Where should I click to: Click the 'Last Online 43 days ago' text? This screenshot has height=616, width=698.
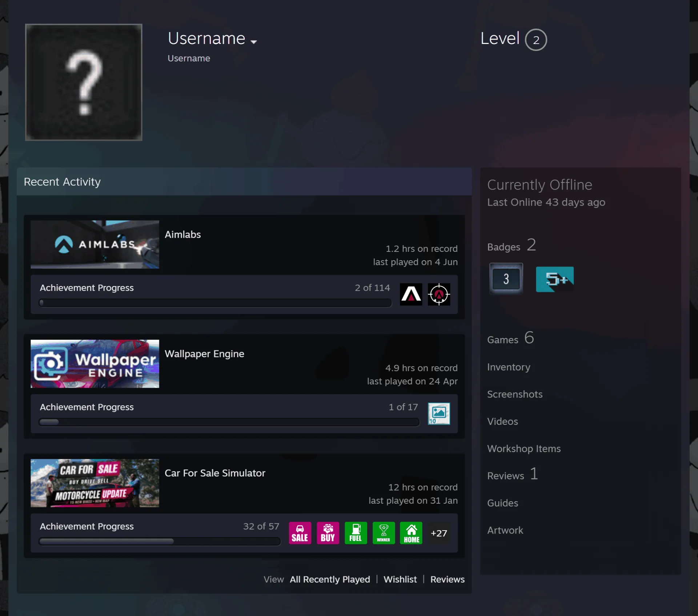pos(546,202)
